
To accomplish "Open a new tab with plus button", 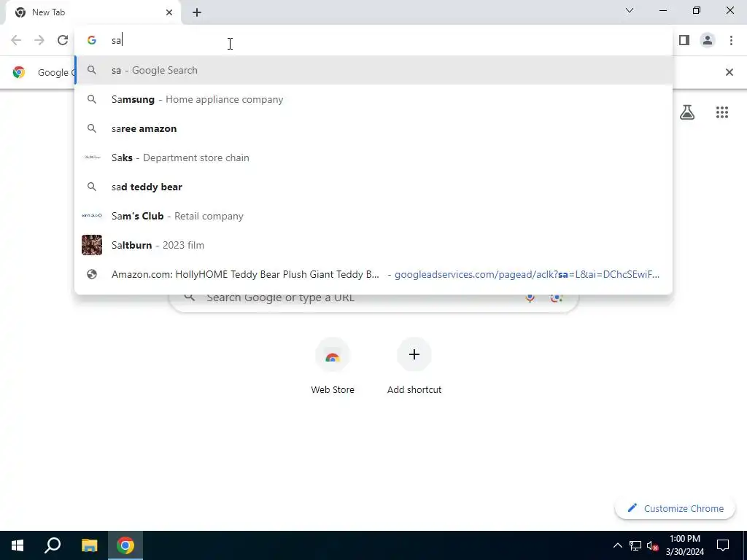I will pos(197,12).
